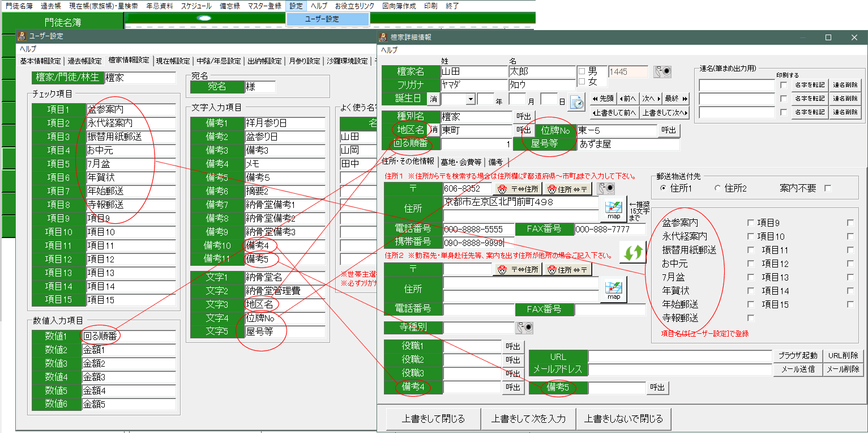Viewport: 868px width, 433px height.
Task: Tick the 寺報郵送 checkbox
Action: pyautogui.click(x=751, y=318)
